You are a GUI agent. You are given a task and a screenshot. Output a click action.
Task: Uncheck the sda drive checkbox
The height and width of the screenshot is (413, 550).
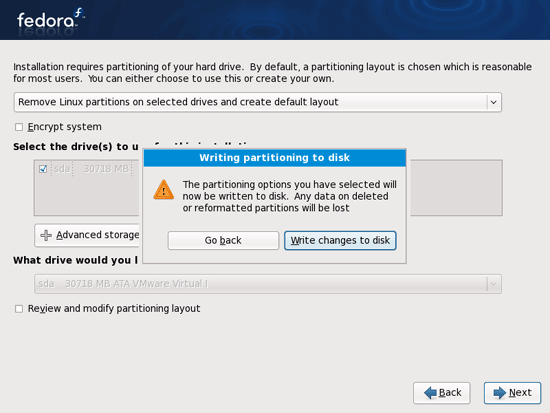click(x=43, y=169)
